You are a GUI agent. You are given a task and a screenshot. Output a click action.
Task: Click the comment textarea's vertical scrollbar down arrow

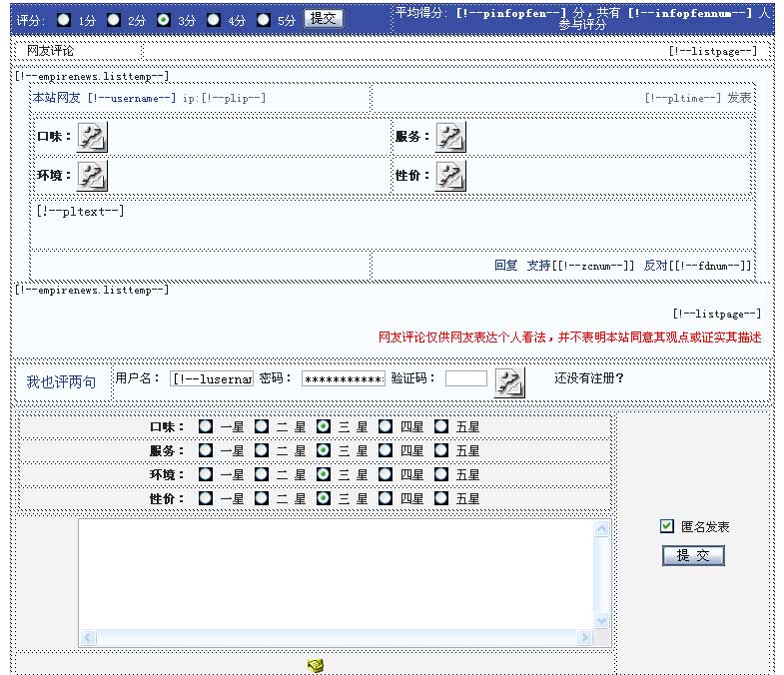pos(601,621)
